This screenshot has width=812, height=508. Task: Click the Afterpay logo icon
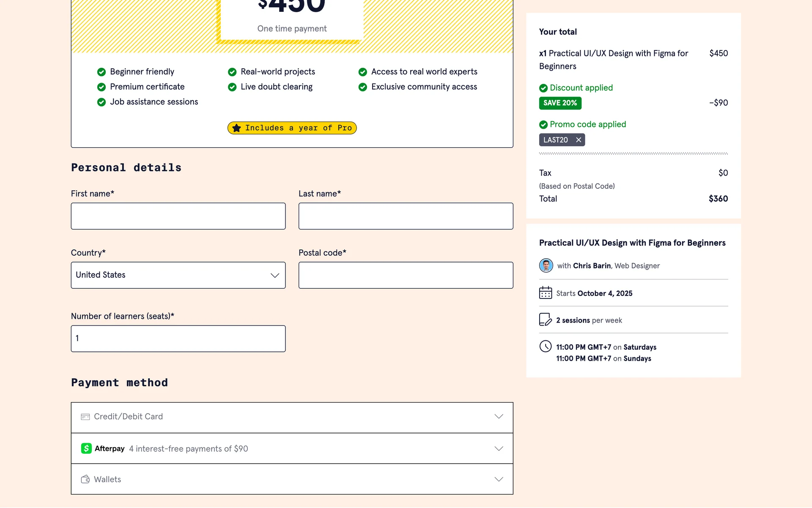(86, 448)
